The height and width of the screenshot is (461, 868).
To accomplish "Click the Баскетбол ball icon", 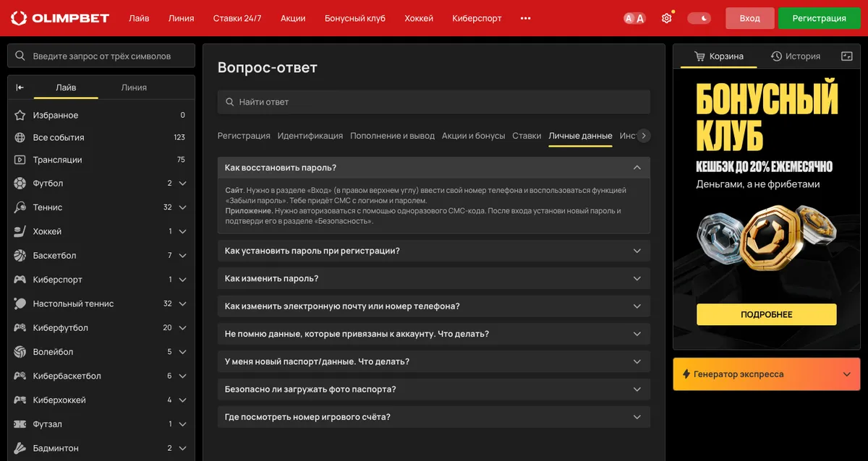I will coord(20,256).
